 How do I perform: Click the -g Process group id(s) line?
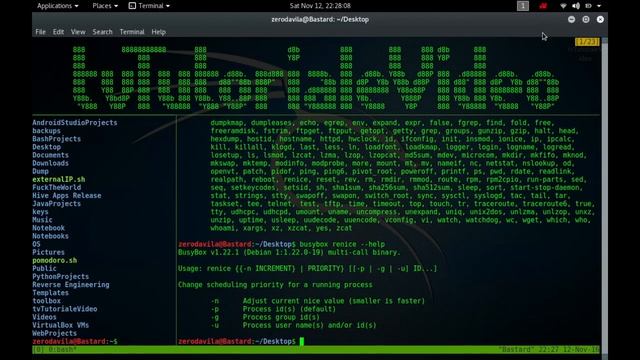tap(265, 317)
